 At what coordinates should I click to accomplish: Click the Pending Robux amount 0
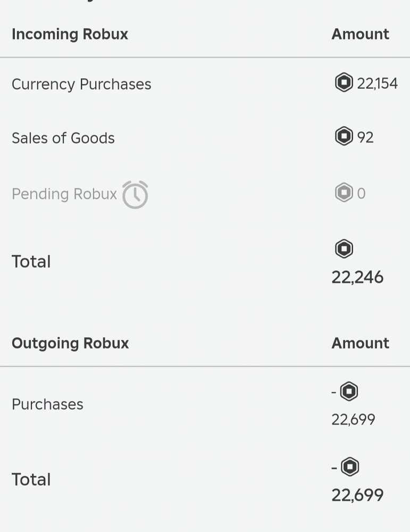pos(361,193)
